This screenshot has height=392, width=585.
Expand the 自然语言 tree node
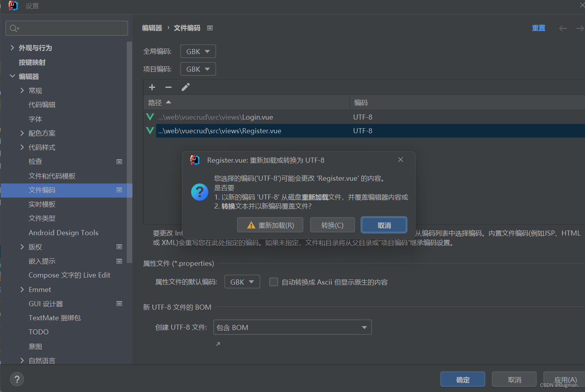[22, 360]
